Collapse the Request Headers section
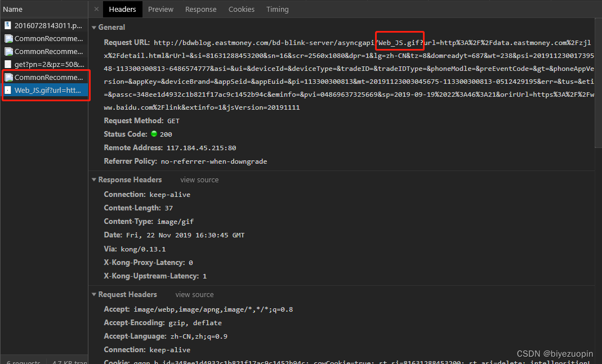 (94, 295)
